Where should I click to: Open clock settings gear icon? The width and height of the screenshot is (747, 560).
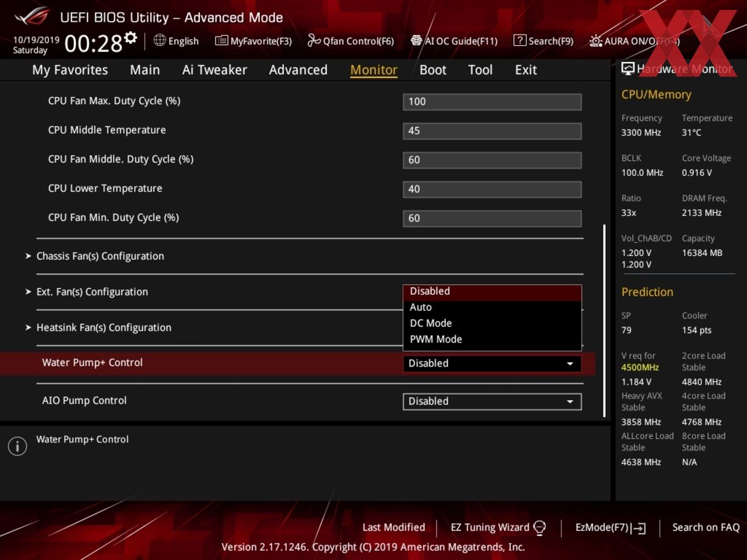pos(130,38)
